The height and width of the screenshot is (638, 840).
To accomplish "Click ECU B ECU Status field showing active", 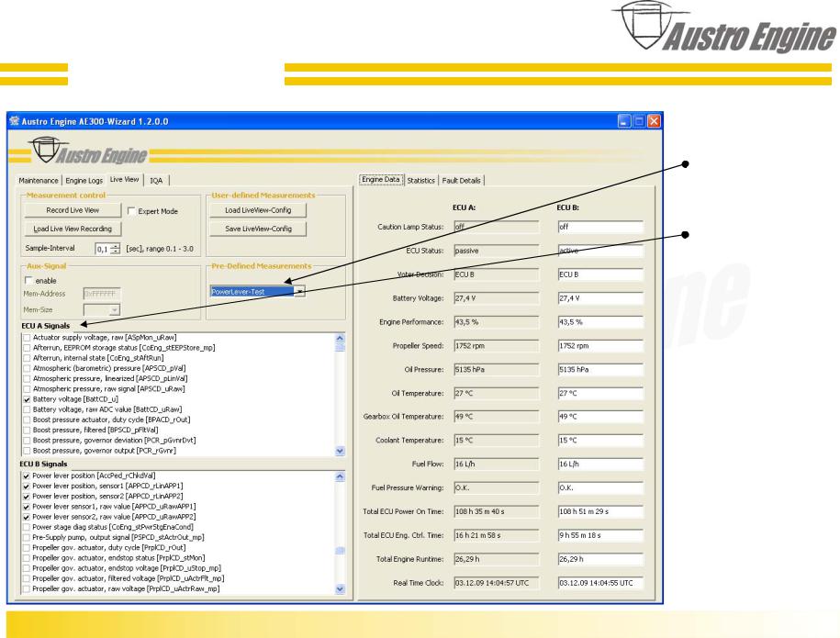I will [600, 251].
